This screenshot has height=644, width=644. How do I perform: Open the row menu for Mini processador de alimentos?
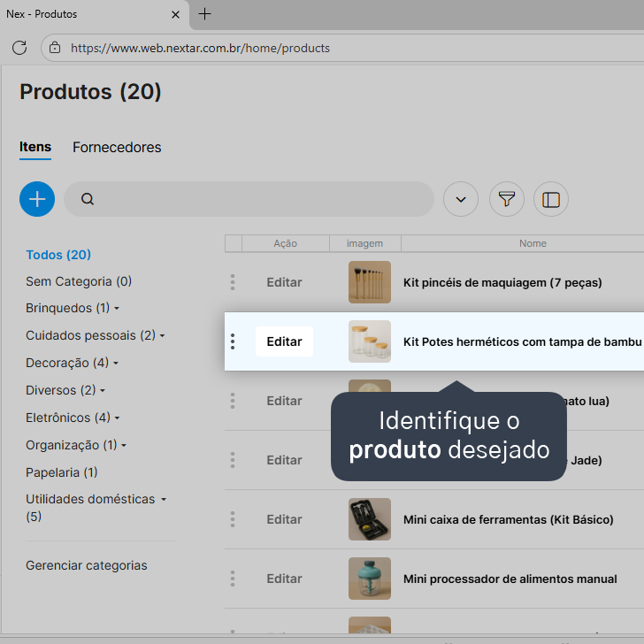[233, 579]
